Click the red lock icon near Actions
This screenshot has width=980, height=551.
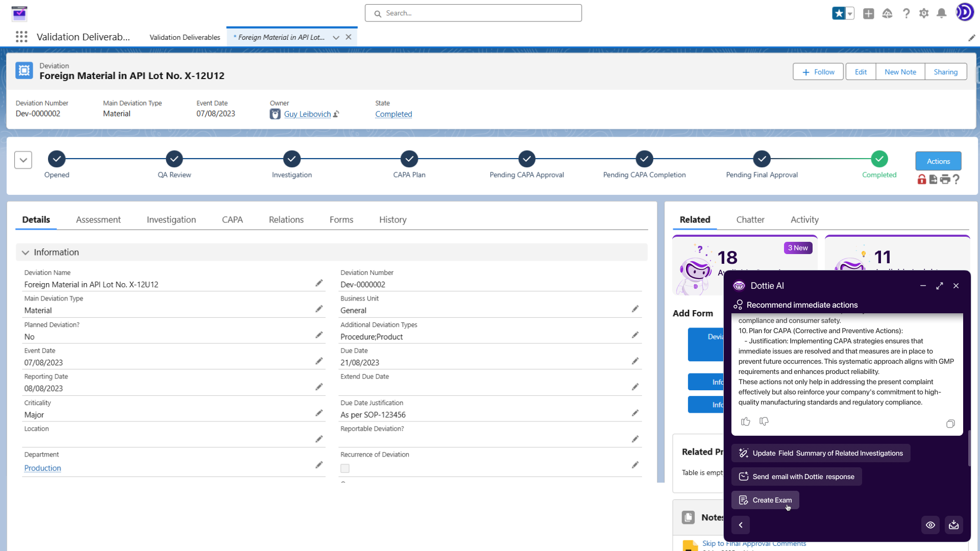click(x=922, y=180)
